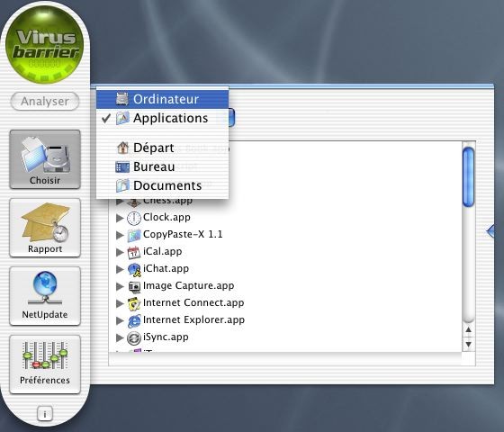Viewport: 504px width, 432px height.
Task: Expand iChat.app disclosure triangle
Action: 120,269
